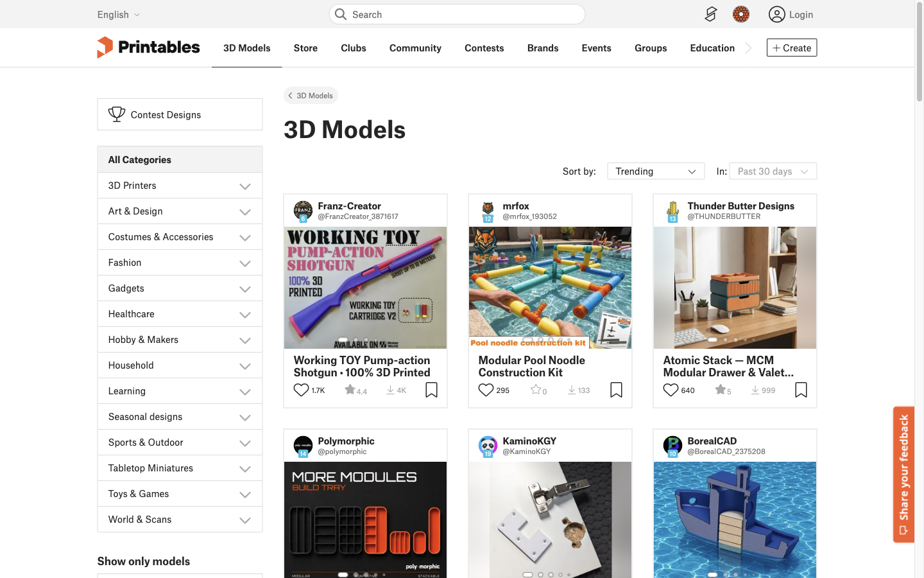924x578 pixels.
Task: Open the orange filament spool icon
Action: (x=741, y=14)
